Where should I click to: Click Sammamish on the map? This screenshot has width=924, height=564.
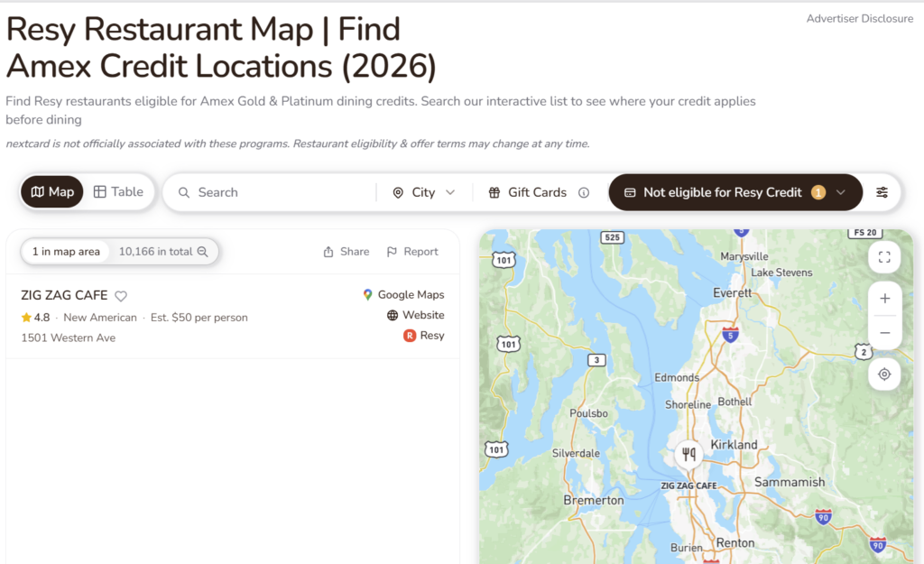click(x=790, y=482)
